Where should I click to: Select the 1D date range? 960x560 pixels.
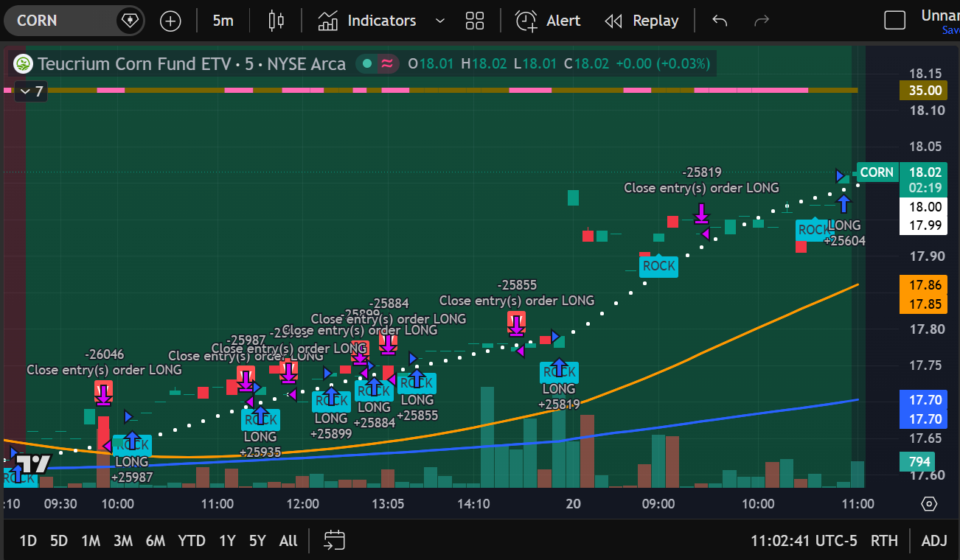click(x=28, y=541)
